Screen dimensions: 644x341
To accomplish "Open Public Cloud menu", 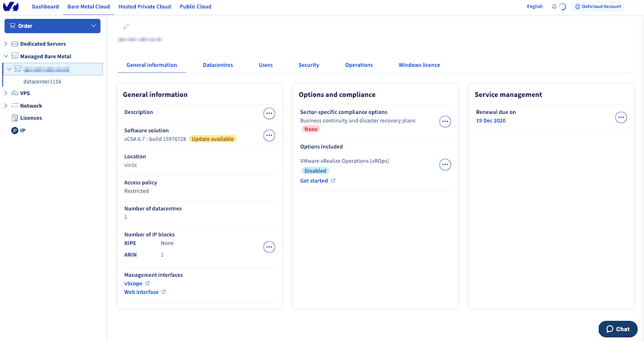I will [x=196, y=6].
